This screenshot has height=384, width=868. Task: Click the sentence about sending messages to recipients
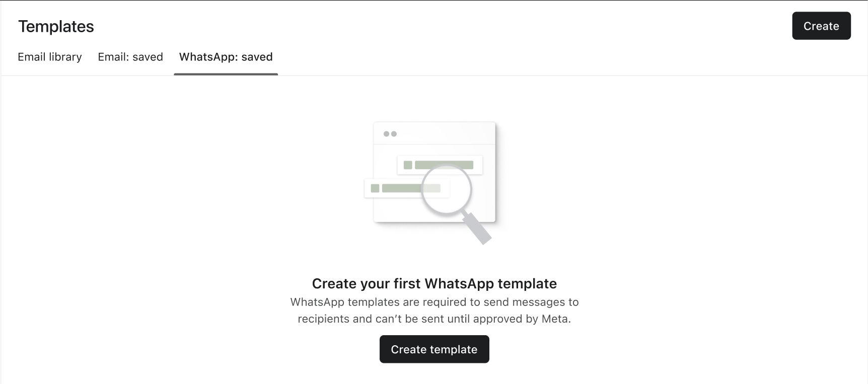point(435,302)
